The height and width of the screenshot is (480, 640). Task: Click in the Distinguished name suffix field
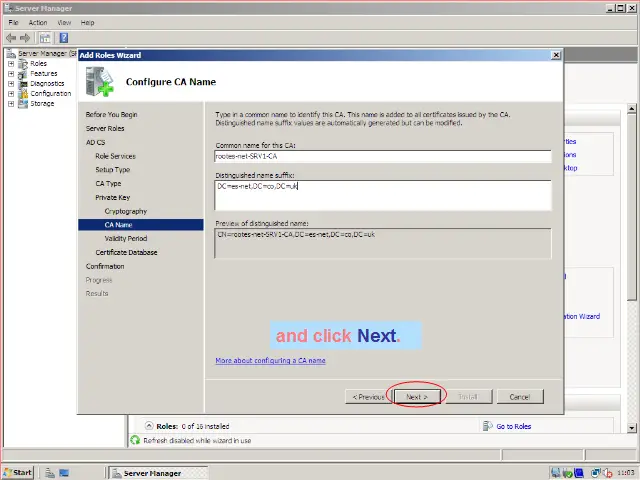coord(383,195)
